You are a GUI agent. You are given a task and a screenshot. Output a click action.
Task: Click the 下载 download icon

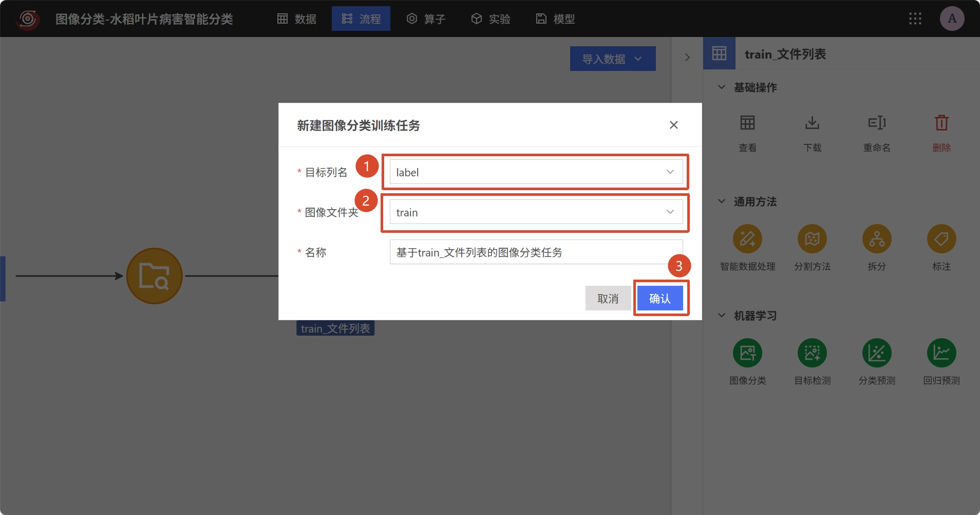(812, 123)
